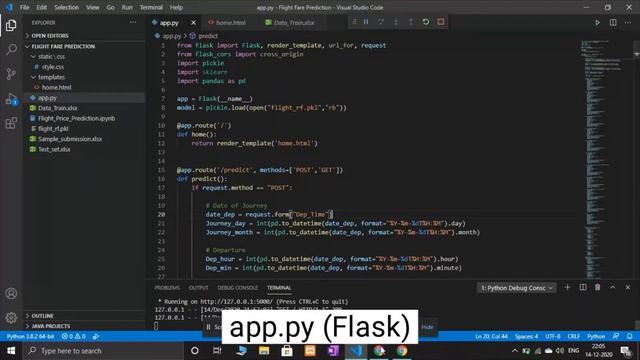Open Manage gear settings
640x360 pixels.
11,318
